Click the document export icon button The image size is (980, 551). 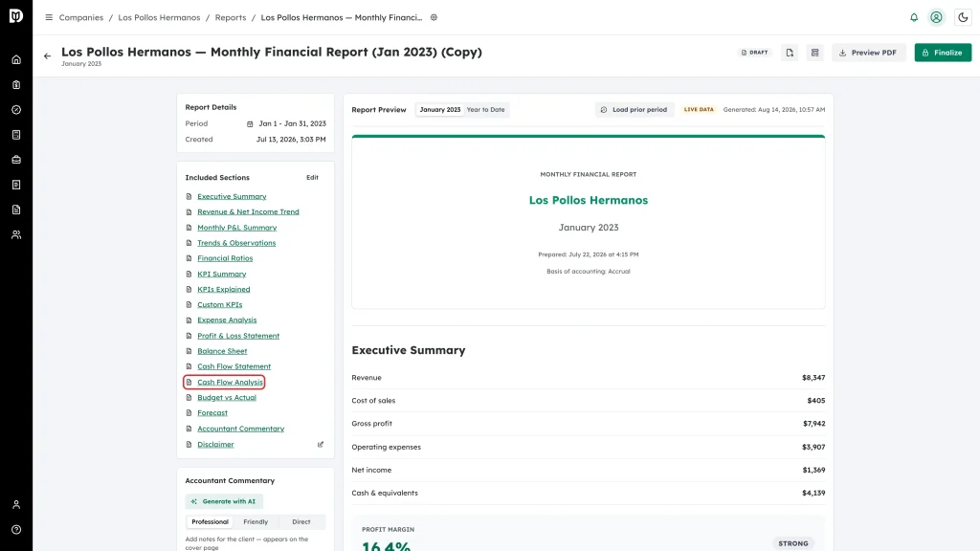790,53
